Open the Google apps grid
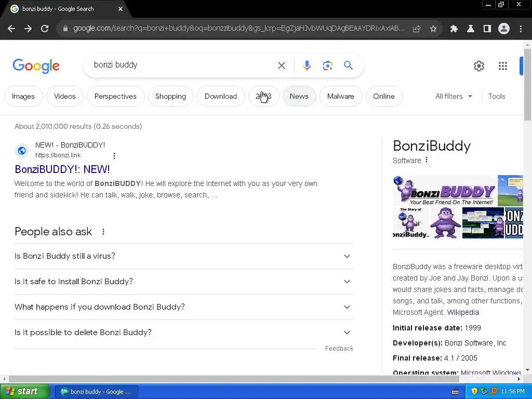This screenshot has width=532, height=399. [x=502, y=66]
